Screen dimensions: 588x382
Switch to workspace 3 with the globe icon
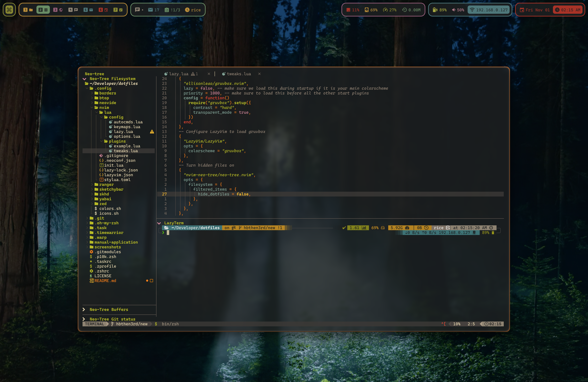coord(58,10)
